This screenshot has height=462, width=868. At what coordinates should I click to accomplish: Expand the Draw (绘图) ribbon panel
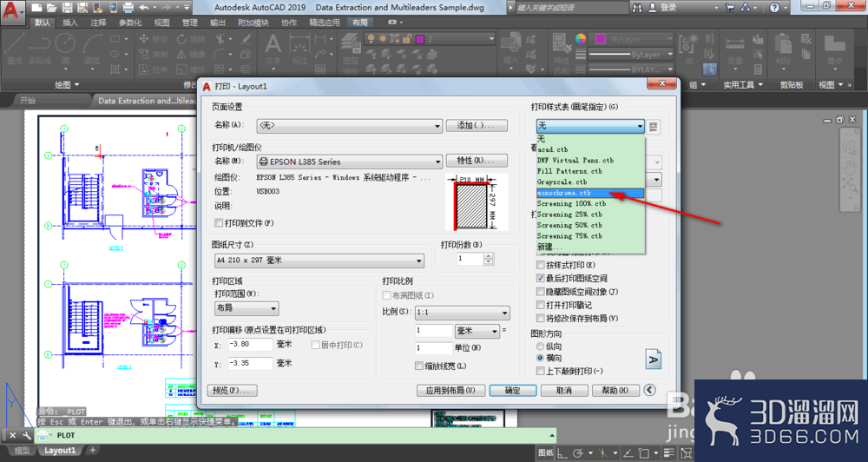(67, 85)
